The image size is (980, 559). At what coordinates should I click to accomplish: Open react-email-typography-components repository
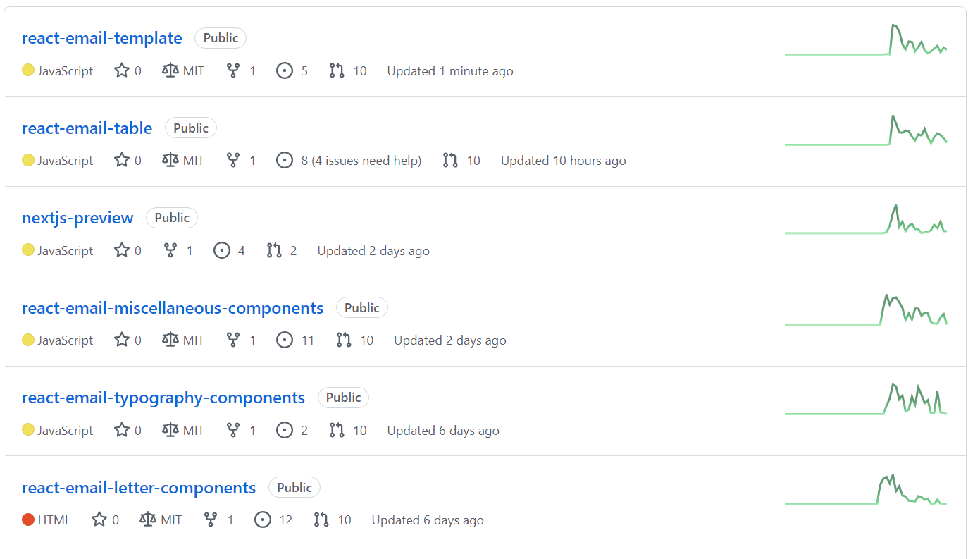(163, 398)
